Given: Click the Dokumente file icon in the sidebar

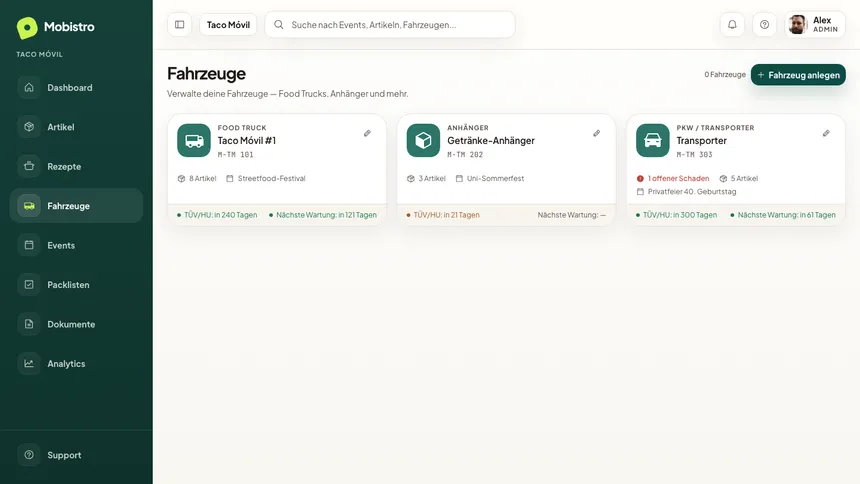Looking at the screenshot, I should pyautogui.click(x=29, y=324).
